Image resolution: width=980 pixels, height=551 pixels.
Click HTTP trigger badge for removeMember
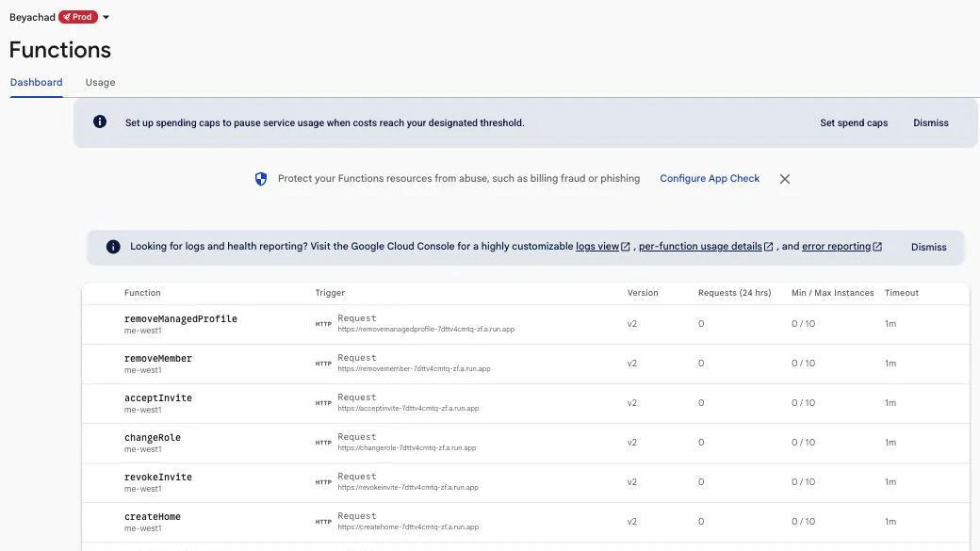pos(323,364)
